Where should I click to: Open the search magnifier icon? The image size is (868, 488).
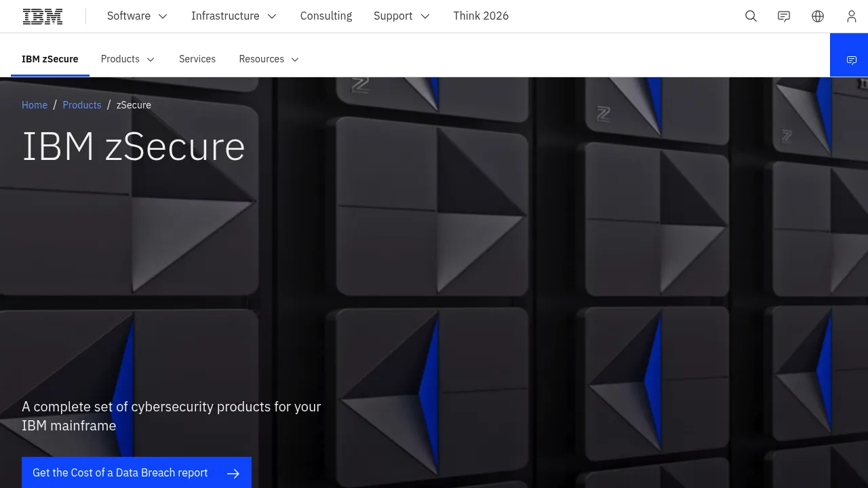[x=751, y=16]
